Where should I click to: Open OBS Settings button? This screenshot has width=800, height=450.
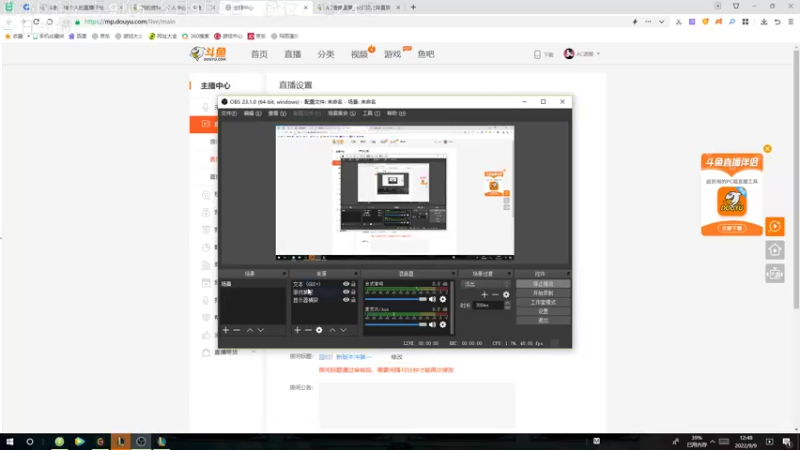point(543,311)
